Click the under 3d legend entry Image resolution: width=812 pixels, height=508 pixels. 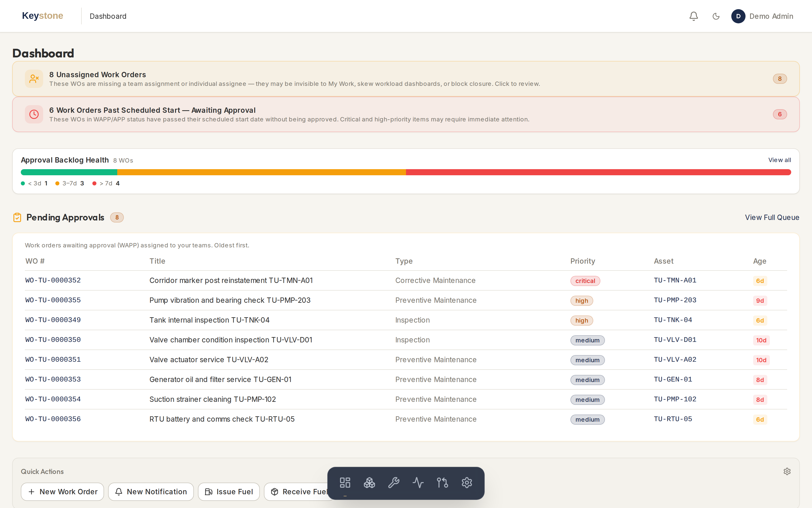coord(34,183)
